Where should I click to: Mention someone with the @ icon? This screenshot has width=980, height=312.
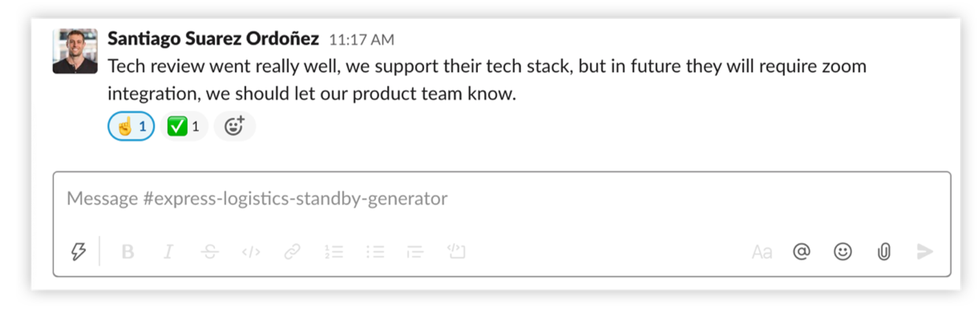tap(802, 251)
